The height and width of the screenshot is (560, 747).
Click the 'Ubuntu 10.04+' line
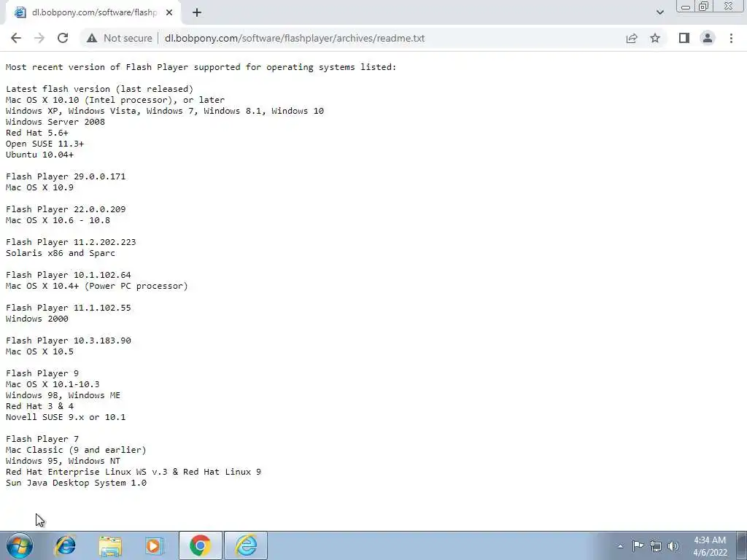(x=39, y=155)
